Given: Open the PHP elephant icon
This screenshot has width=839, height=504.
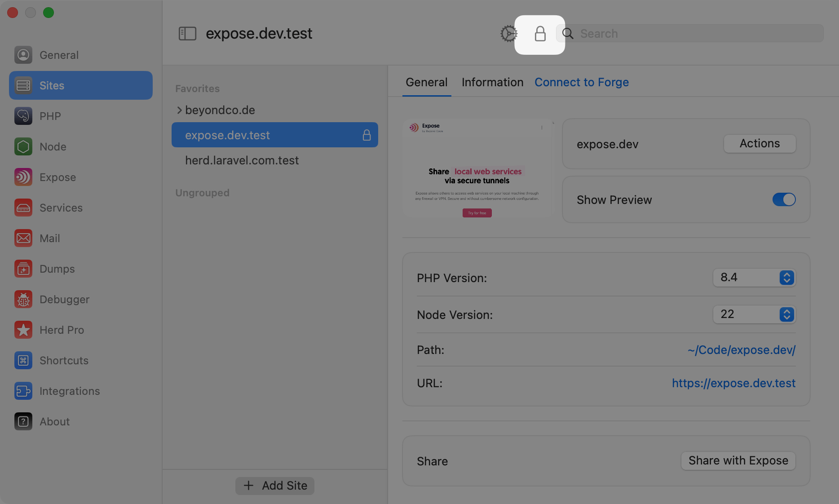Looking at the screenshot, I should click(x=23, y=116).
